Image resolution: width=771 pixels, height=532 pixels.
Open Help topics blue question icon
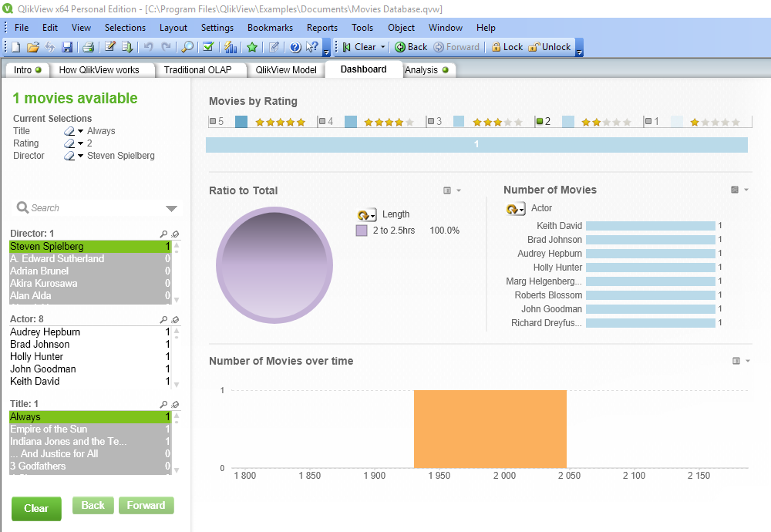(x=295, y=47)
